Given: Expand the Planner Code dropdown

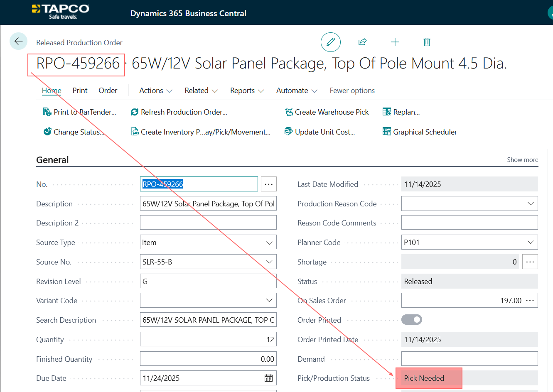Looking at the screenshot, I should [x=531, y=243].
